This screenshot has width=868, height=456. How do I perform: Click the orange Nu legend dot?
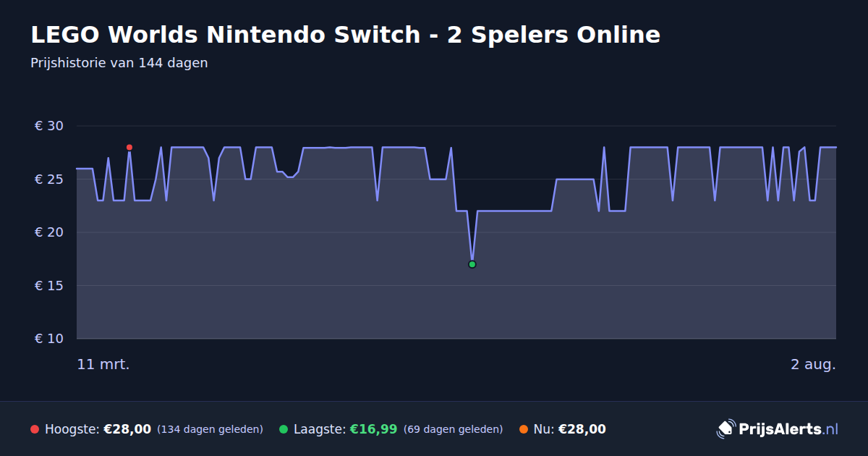[524, 429]
